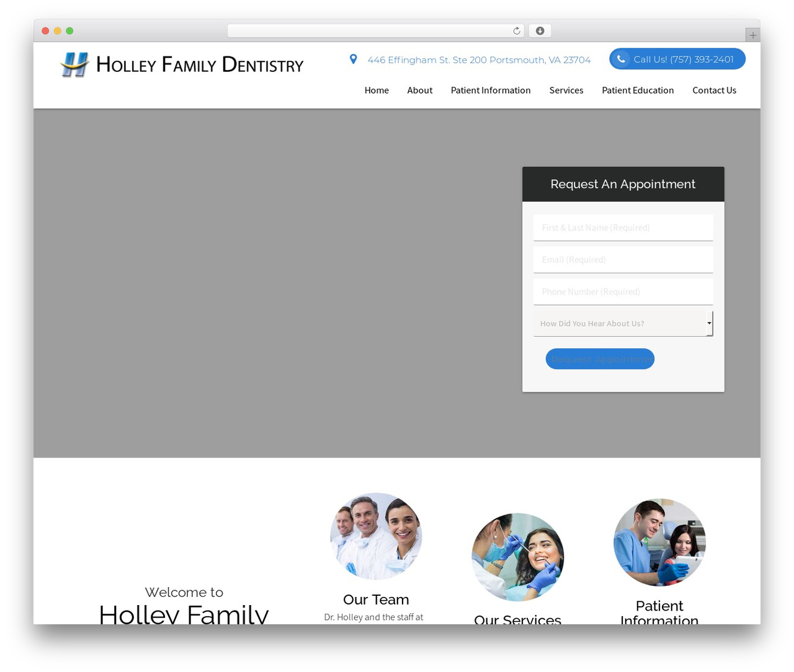Open the About menu item

420,91
